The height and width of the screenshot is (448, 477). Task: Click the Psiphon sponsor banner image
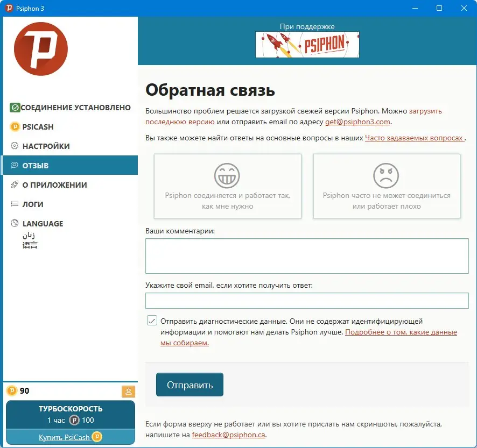307,45
